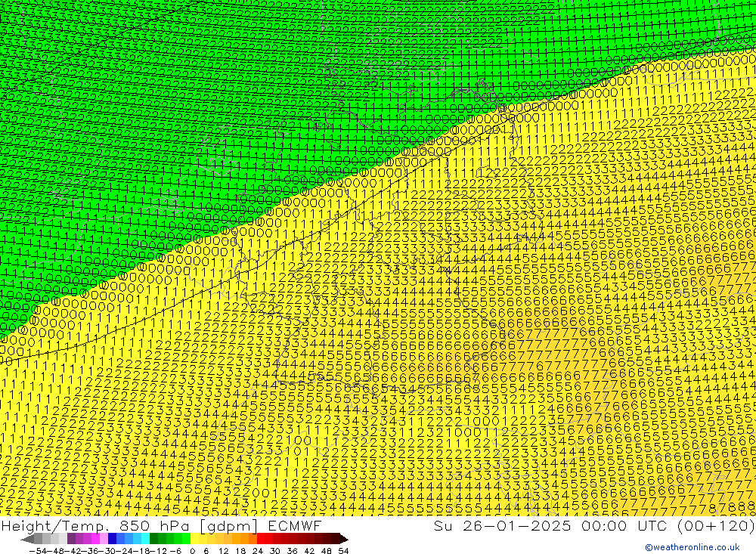Click the legend value 54
The image size is (756, 554).
(x=343, y=551)
